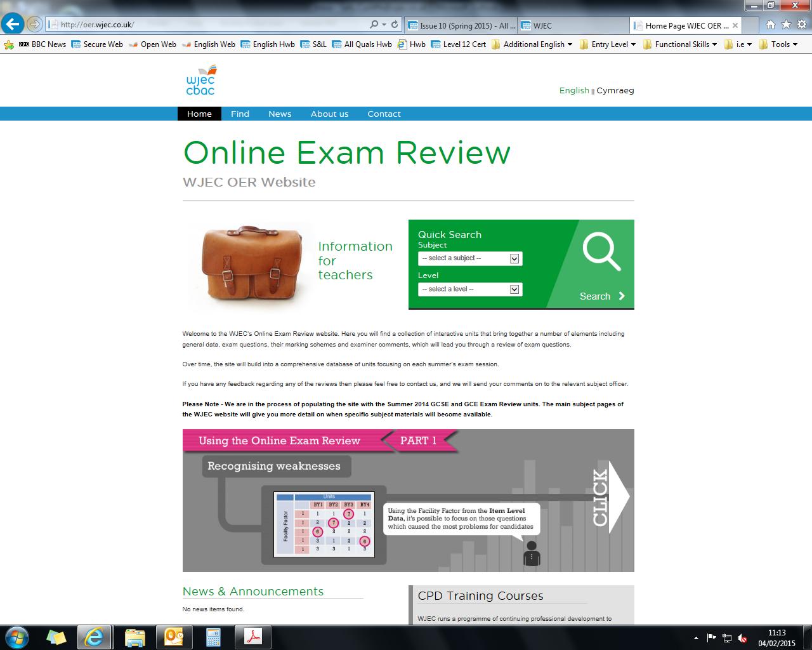Open the Calculator taskbar icon
812x650 pixels.
(213, 637)
